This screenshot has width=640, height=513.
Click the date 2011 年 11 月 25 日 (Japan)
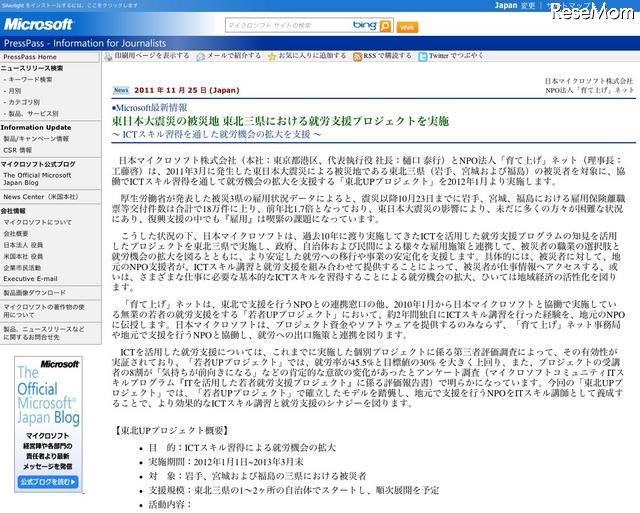click(187, 90)
